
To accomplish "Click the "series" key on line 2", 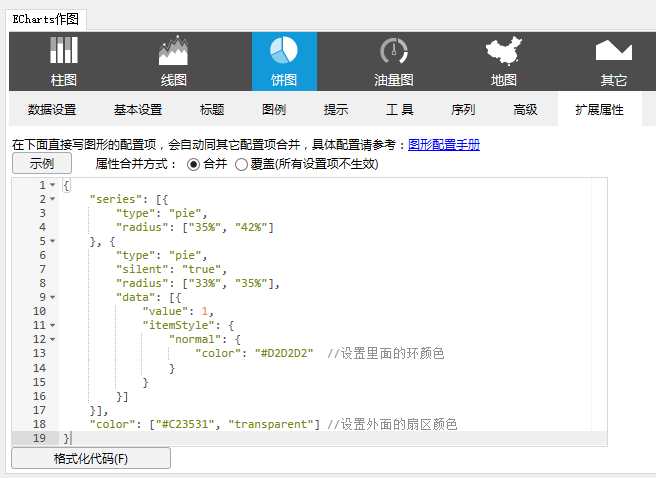I will click(115, 199).
